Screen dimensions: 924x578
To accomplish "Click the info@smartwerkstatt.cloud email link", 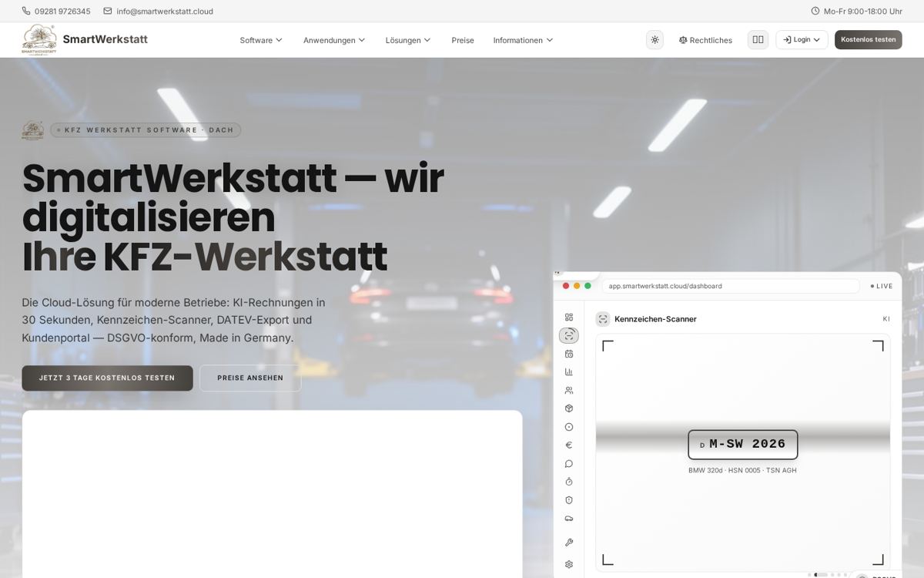I will 165,11.
